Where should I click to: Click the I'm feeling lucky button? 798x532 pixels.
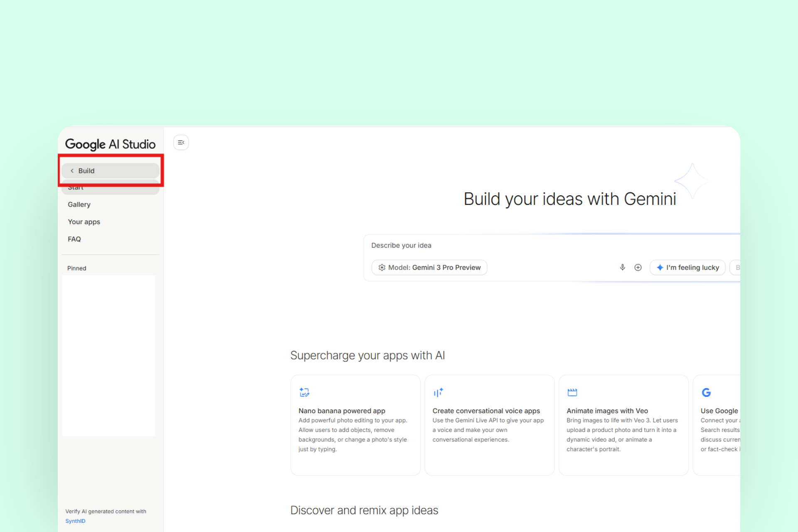[687, 267]
